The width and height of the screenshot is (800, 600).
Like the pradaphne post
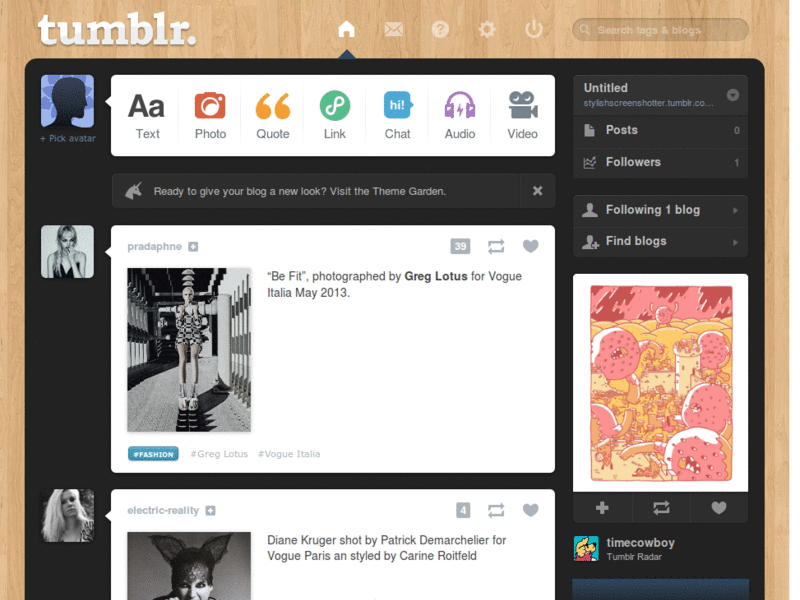pyautogui.click(x=531, y=246)
